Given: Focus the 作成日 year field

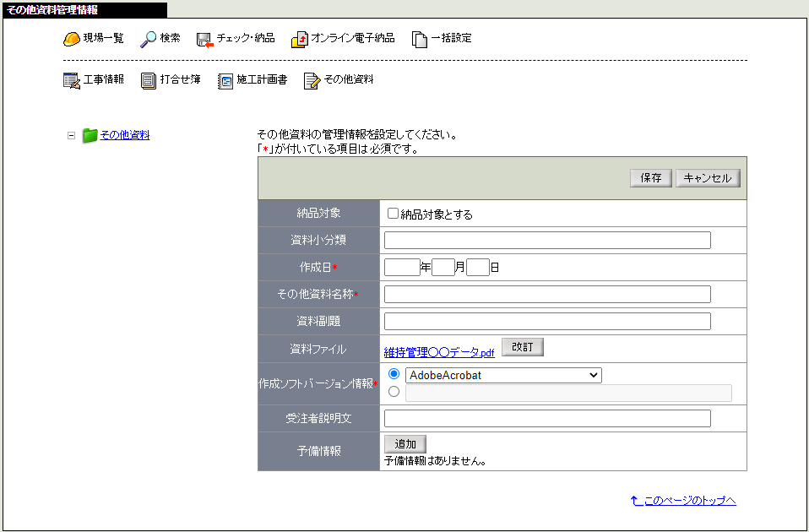Looking at the screenshot, I should pos(403,268).
